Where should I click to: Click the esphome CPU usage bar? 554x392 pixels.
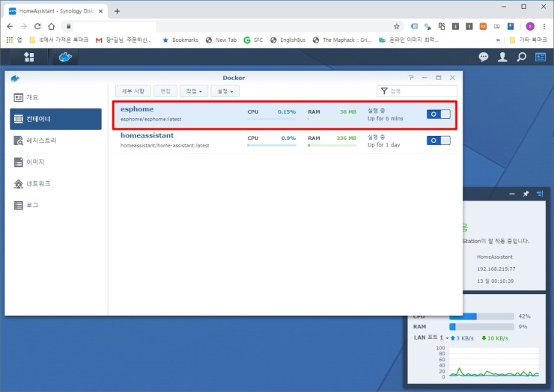(271, 119)
